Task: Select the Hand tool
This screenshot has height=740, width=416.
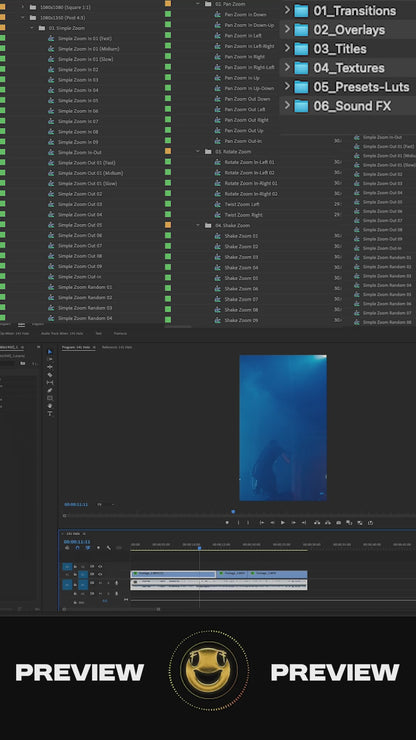Action: tap(50, 406)
